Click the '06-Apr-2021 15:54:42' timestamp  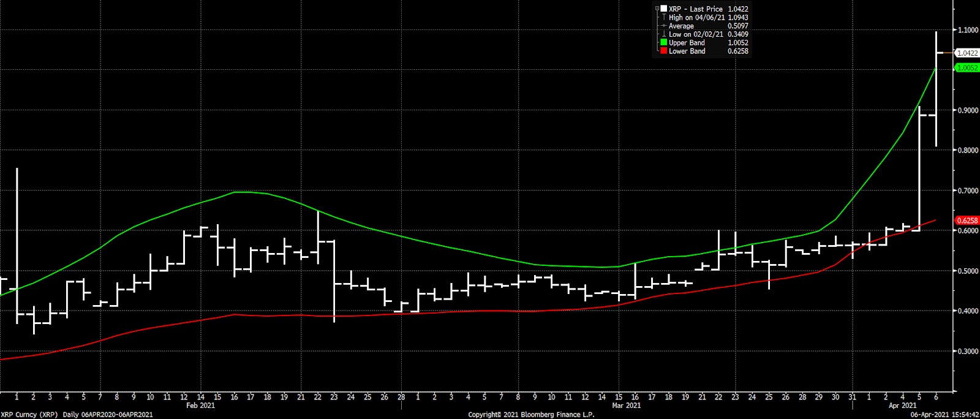click(944, 415)
